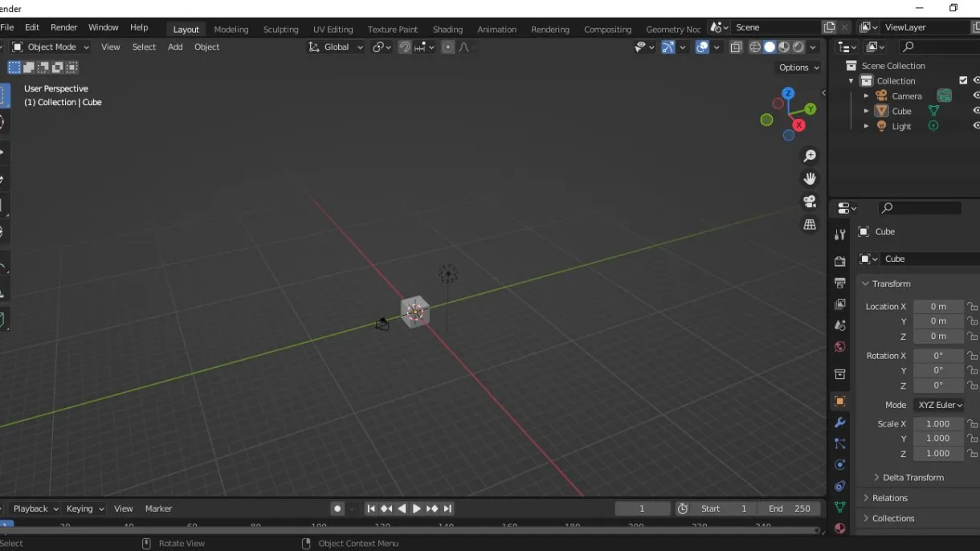
Task: Open the Material properties tab
Action: coord(839,528)
